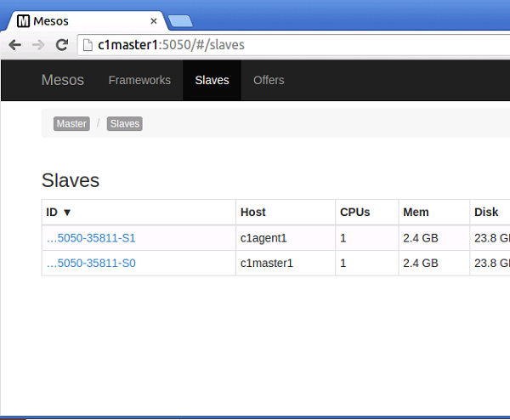Viewport: 510px width, 420px height.
Task: Sort by the Host column header
Action: (286, 212)
